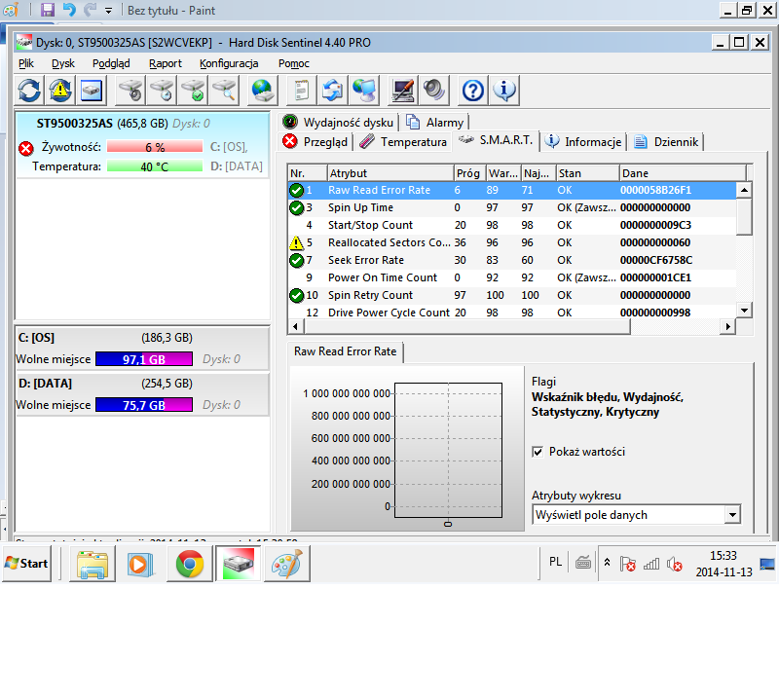Image resolution: width=779 pixels, height=700 pixels.
Task: Open Paint's Quick Access Toolbar dropdown arrow
Action: pos(109,11)
